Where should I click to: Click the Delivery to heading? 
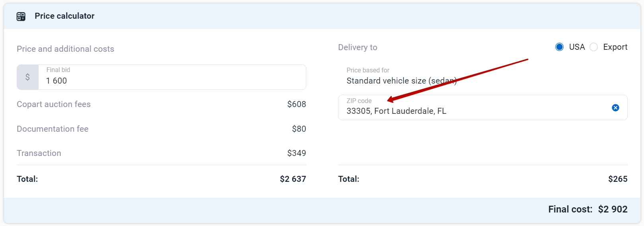pos(358,47)
